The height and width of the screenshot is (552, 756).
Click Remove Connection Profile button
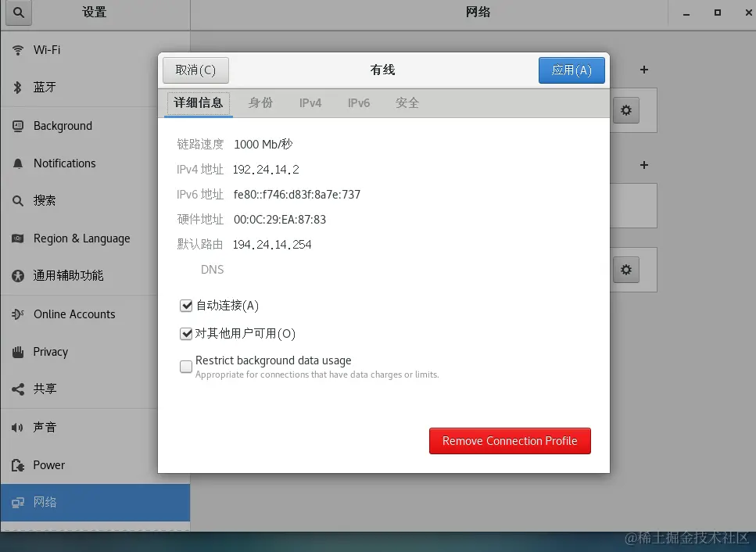[510, 441]
